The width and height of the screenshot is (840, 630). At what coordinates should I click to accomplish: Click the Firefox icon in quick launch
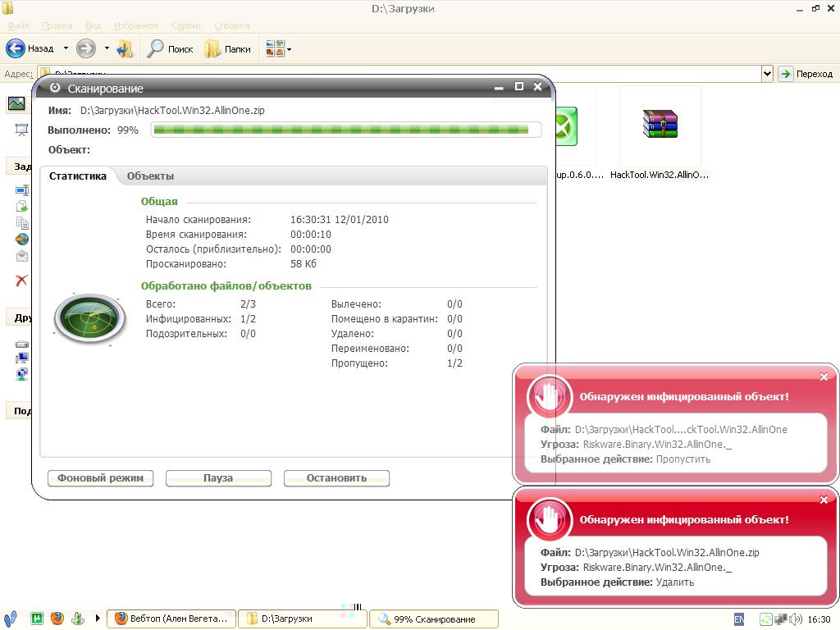coord(57,619)
